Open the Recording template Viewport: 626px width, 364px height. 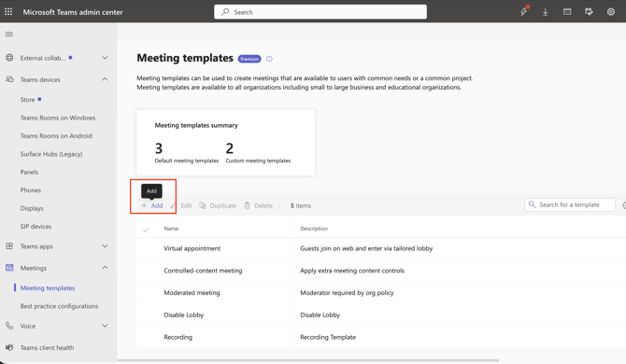[x=178, y=337]
